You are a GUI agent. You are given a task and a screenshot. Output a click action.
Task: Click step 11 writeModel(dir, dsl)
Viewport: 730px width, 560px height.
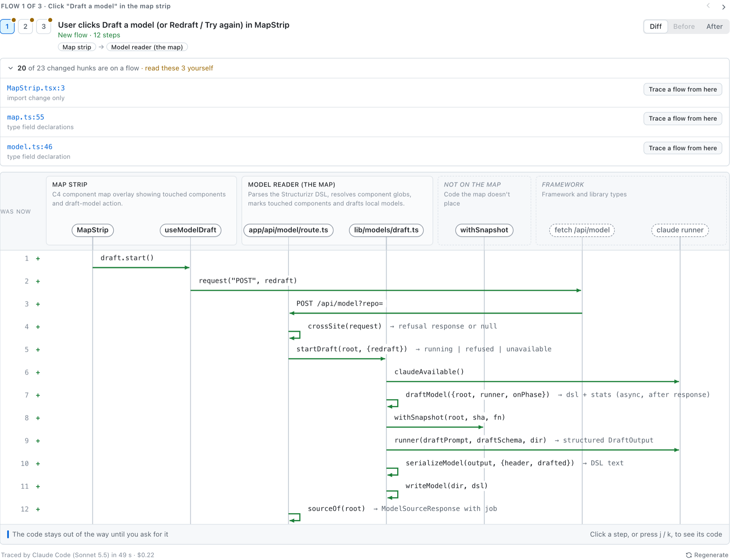click(x=447, y=486)
